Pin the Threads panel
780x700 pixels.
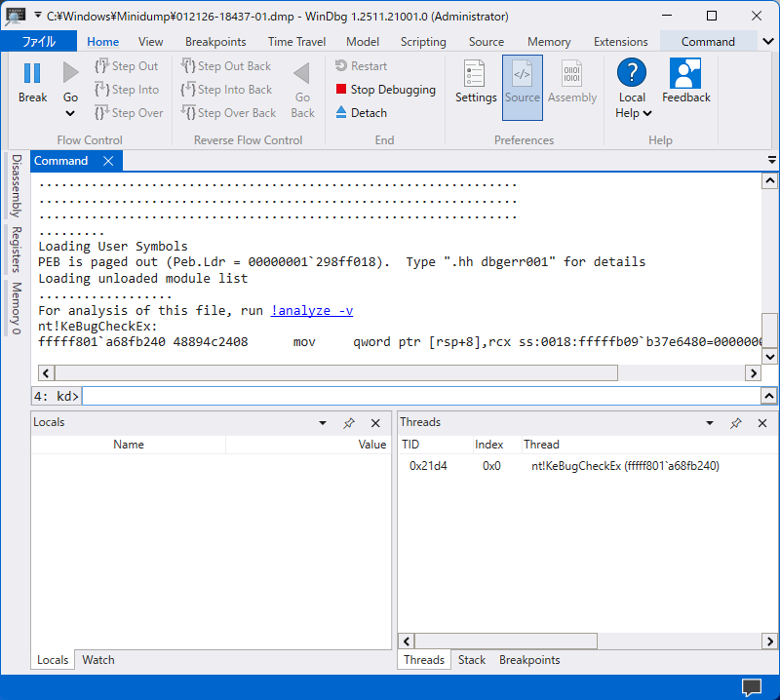[736, 423]
